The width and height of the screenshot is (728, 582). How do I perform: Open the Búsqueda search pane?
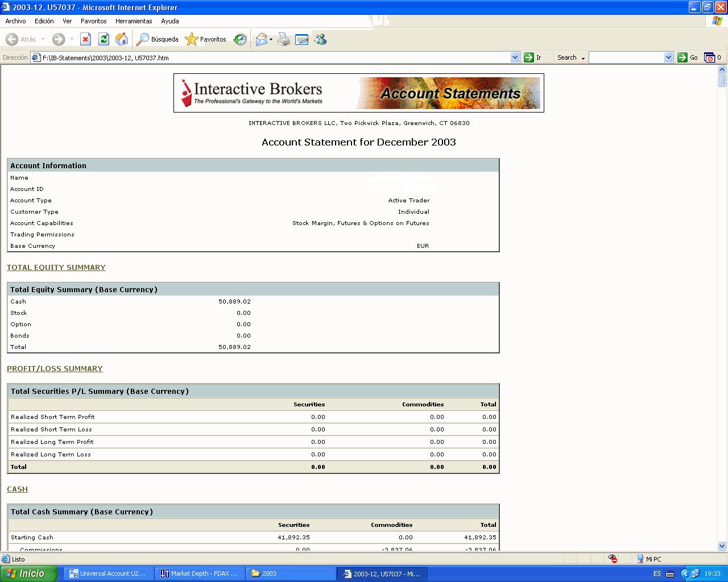point(158,39)
